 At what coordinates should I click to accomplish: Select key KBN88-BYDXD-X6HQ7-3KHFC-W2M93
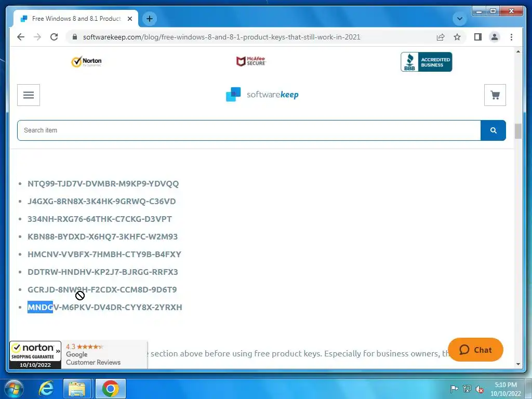[102, 236]
